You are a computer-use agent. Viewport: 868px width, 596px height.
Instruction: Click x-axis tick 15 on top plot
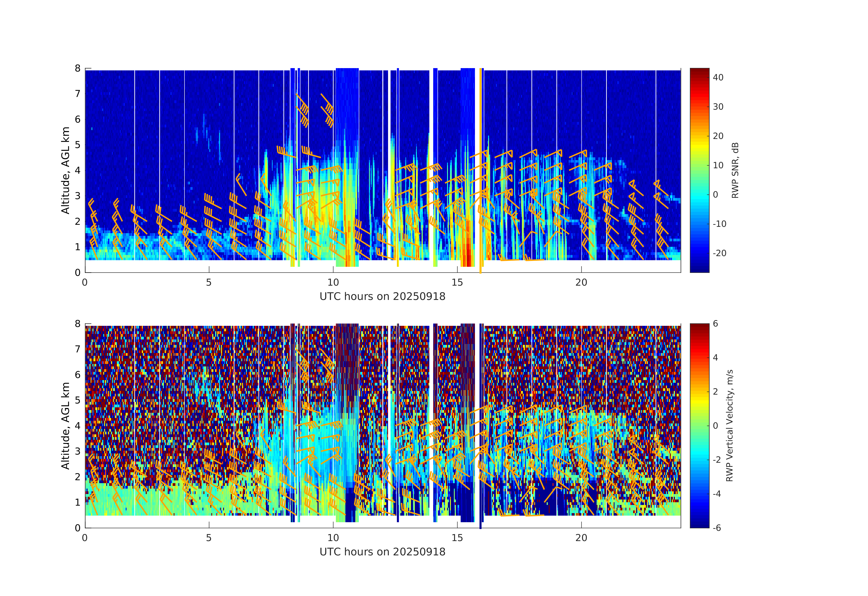point(457,282)
